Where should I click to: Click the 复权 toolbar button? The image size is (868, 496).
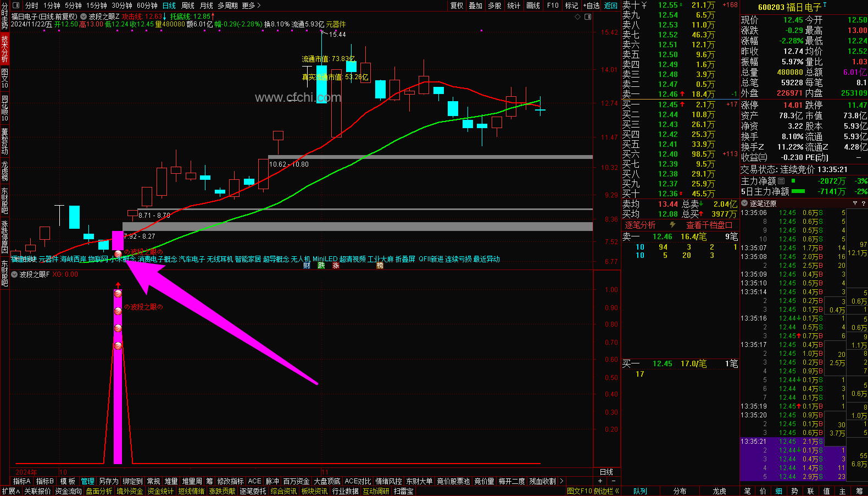pyautogui.click(x=457, y=5)
